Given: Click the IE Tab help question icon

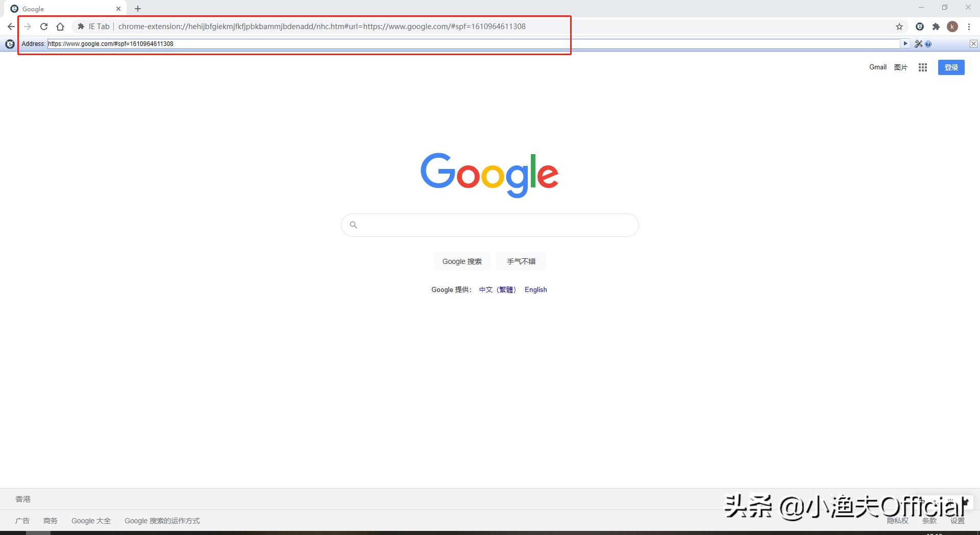Looking at the screenshot, I should pyautogui.click(x=928, y=44).
